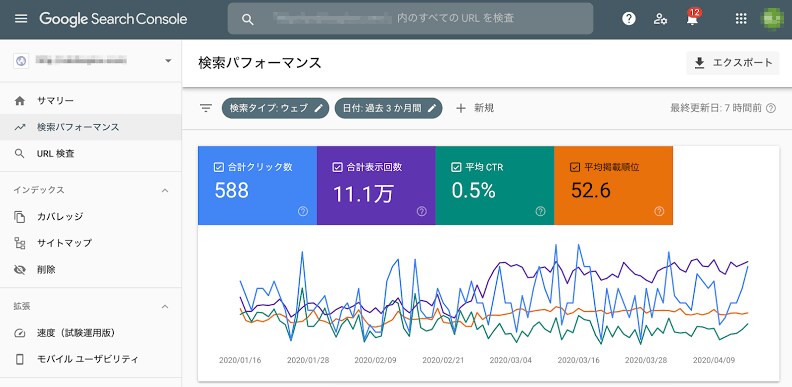Image resolution: width=792 pixels, height=387 pixels.
Task: Click the filter lines icon
Action: [x=206, y=108]
